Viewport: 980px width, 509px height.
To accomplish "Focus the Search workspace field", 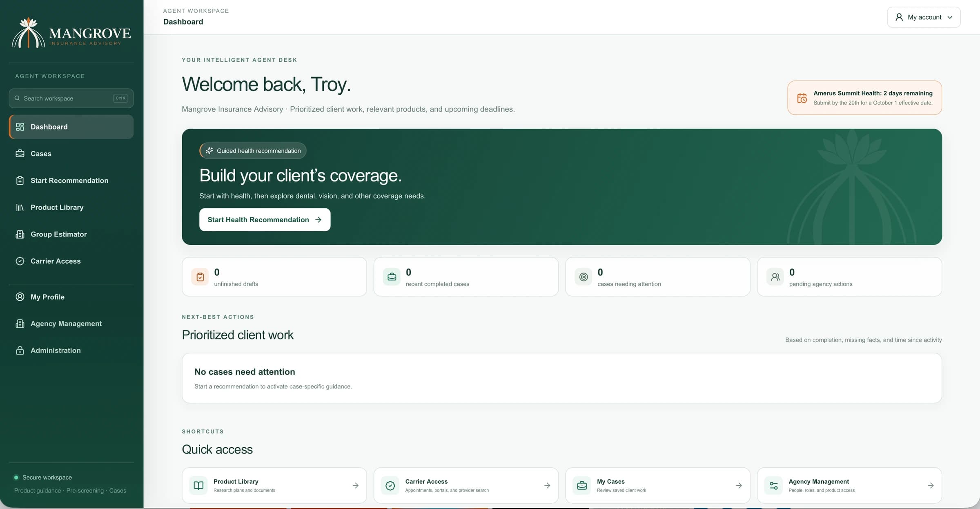I will pyautogui.click(x=71, y=98).
